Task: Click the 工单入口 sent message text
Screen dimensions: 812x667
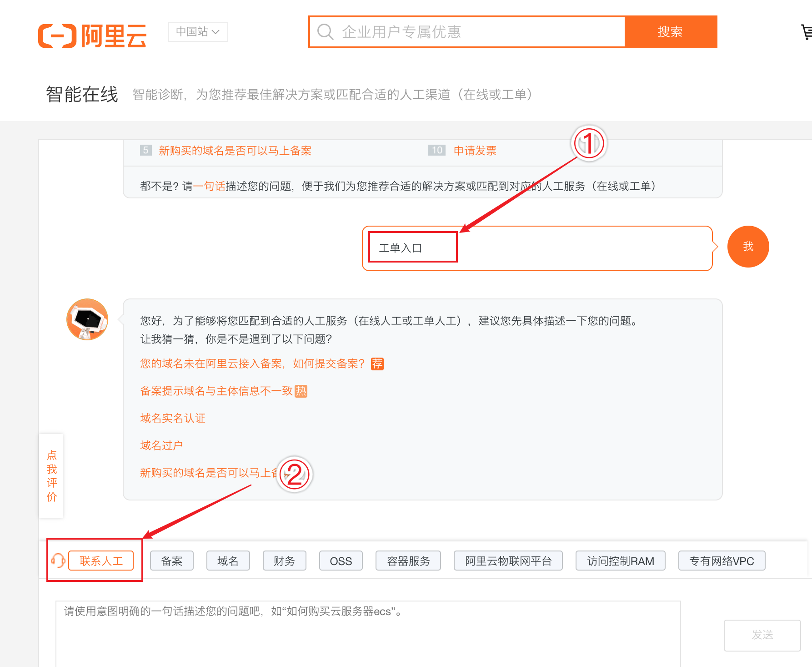Action: (401, 248)
